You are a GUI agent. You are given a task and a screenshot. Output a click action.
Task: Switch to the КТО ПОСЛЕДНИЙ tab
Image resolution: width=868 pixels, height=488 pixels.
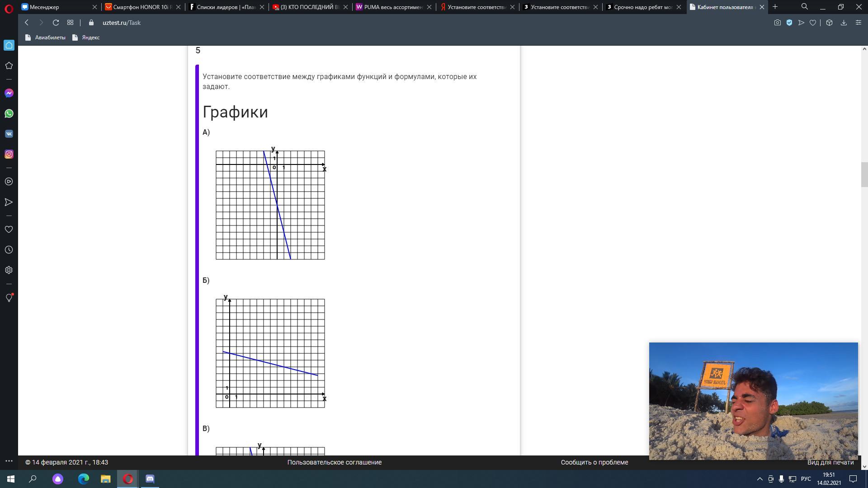tap(310, 7)
